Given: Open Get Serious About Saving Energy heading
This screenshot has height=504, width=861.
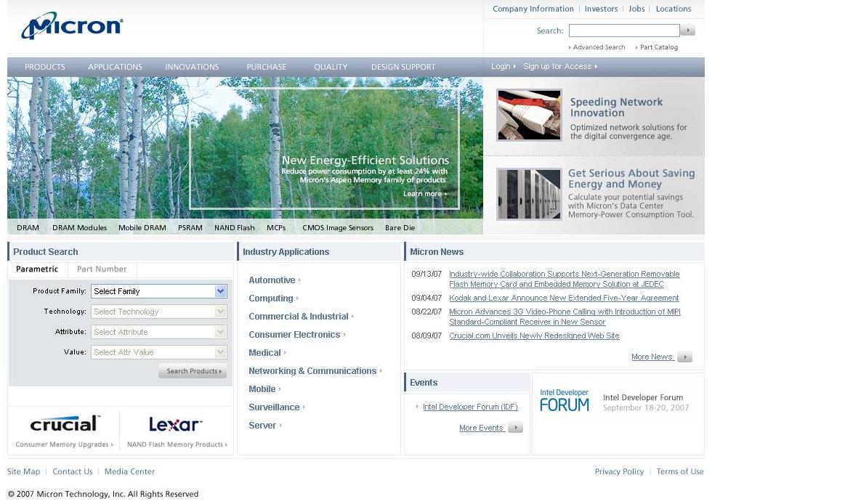Looking at the screenshot, I should tap(631, 179).
